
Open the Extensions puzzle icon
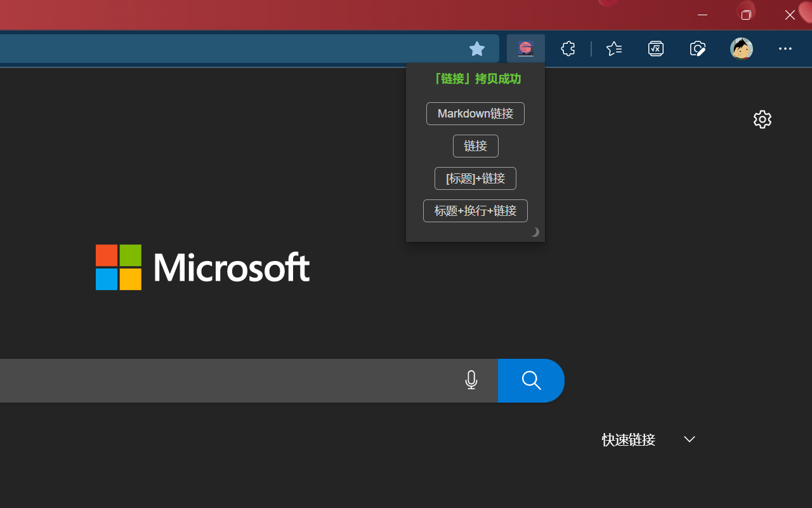pos(568,48)
